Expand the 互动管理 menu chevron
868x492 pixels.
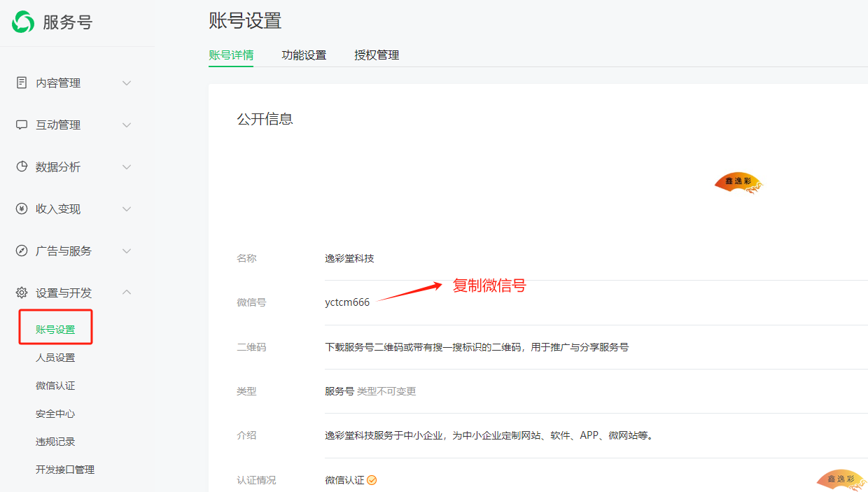127,125
